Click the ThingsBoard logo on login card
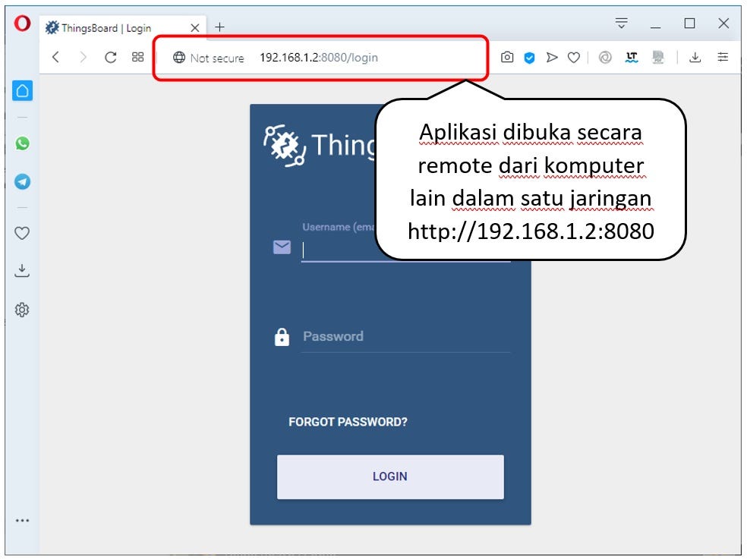Image resolution: width=747 pixels, height=560 pixels. [x=320, y=145]
